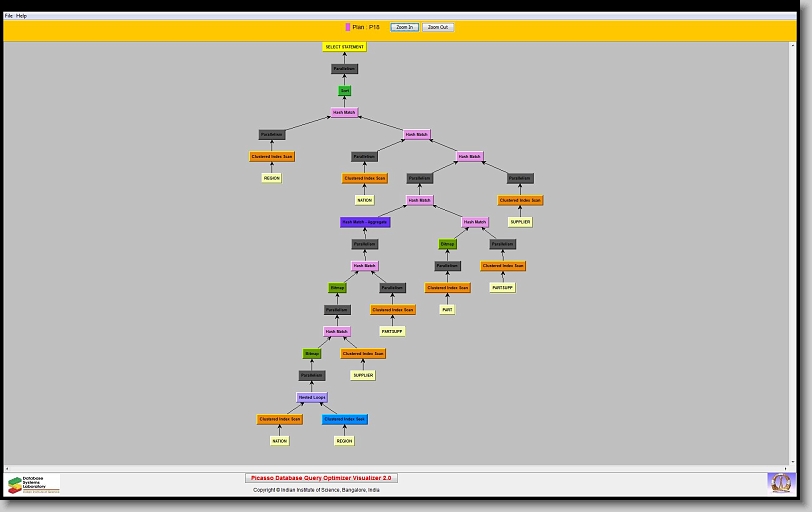Select the Clustered Index Scan above the PART table
Screen dimensions: 812x512
(448, 288)
